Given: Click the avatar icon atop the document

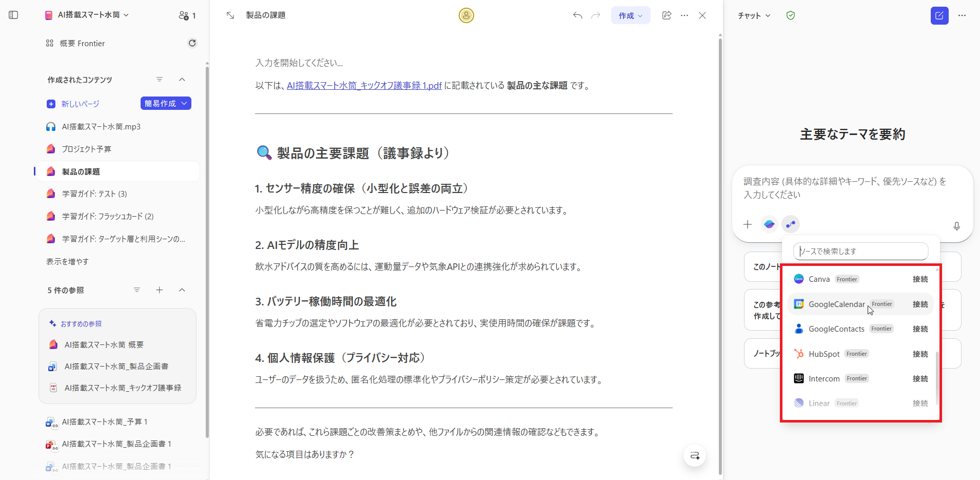Looking at the screenshot, I should point(465,15).
